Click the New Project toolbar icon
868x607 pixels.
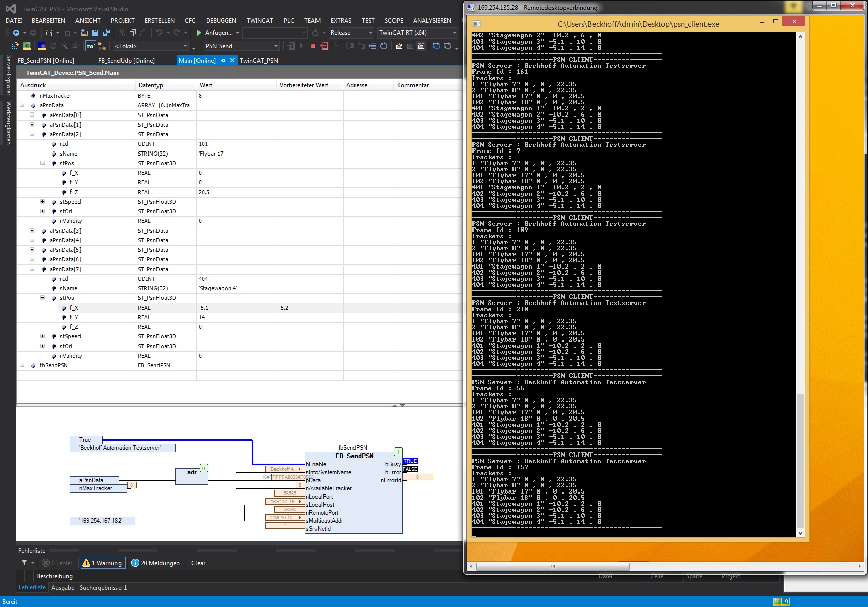click(49, 33)
